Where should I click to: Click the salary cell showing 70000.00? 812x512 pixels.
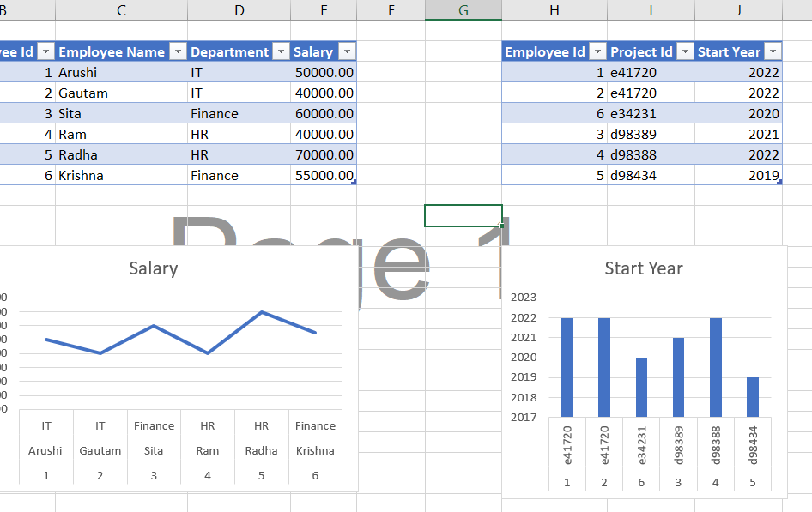coord(324,154)
